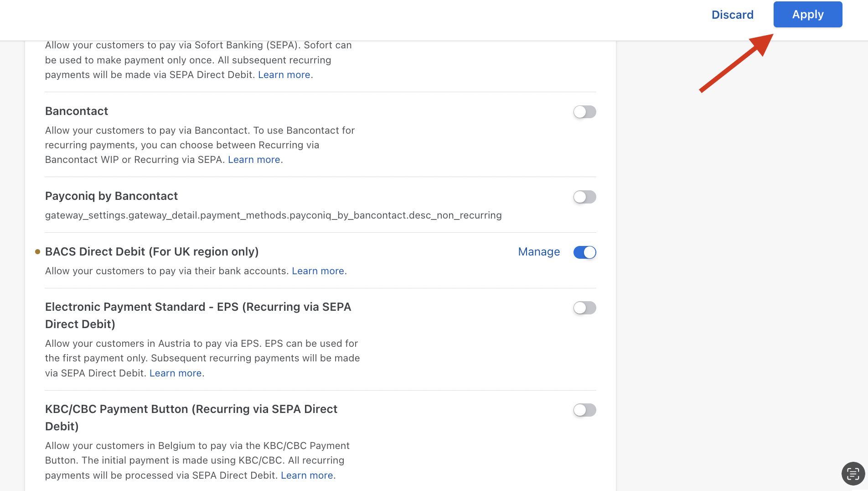Click the orange dot beside BACS Direct Debit

tap(38, 252)
